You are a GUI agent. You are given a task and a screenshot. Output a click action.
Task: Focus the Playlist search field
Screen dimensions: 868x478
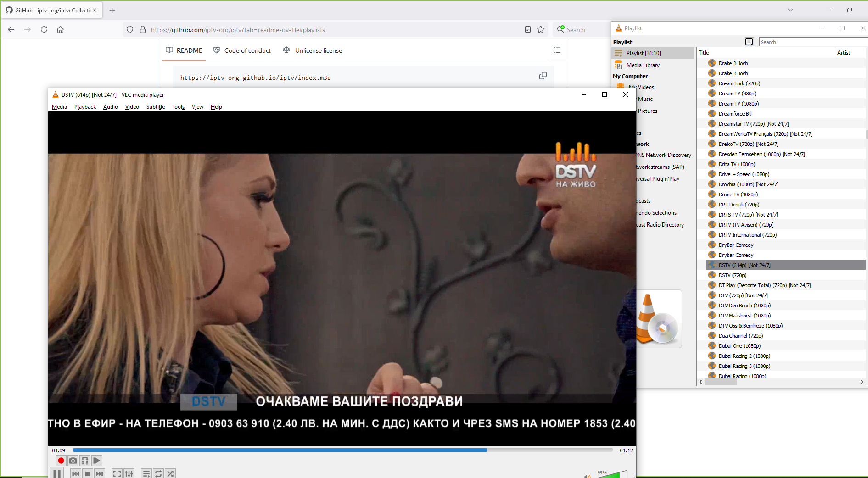coord(813,42)
